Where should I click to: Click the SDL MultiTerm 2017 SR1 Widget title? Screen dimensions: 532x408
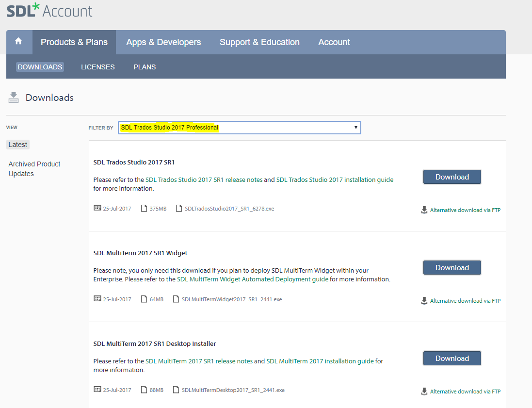[140, 253]
